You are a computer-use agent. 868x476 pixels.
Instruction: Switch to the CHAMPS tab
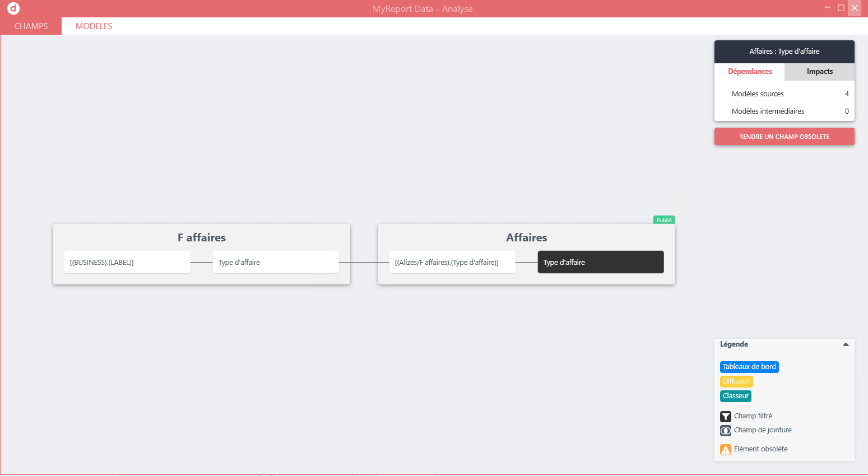coord(31,26)
